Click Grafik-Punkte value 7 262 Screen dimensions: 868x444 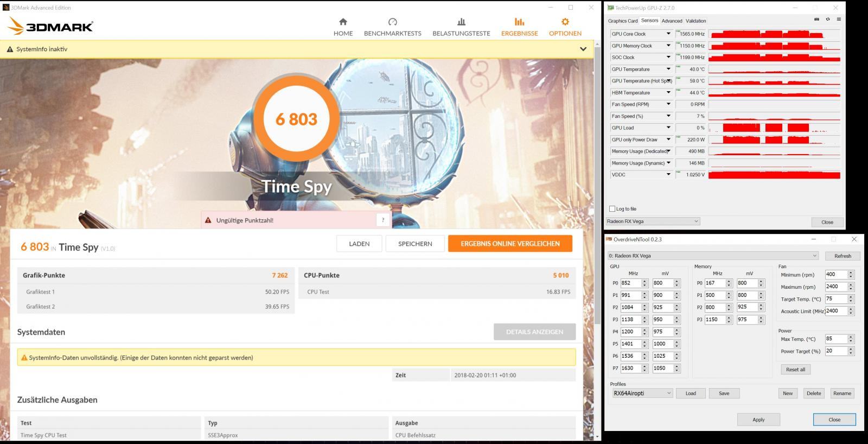point(279,275)
